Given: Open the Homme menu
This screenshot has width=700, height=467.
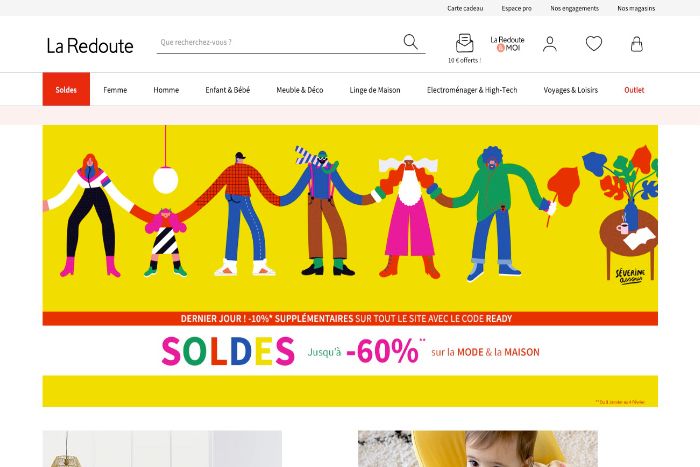Looking at the screenshot, I should (166, 90).
